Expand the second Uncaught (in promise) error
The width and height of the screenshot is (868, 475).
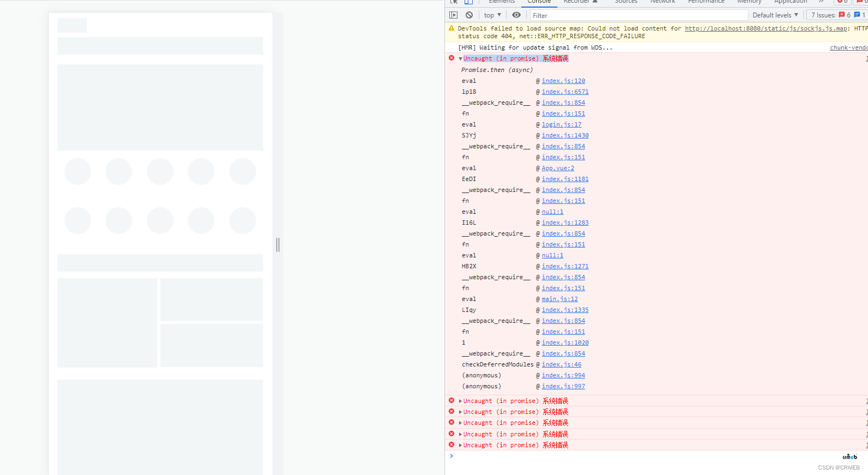click(461, 401)
